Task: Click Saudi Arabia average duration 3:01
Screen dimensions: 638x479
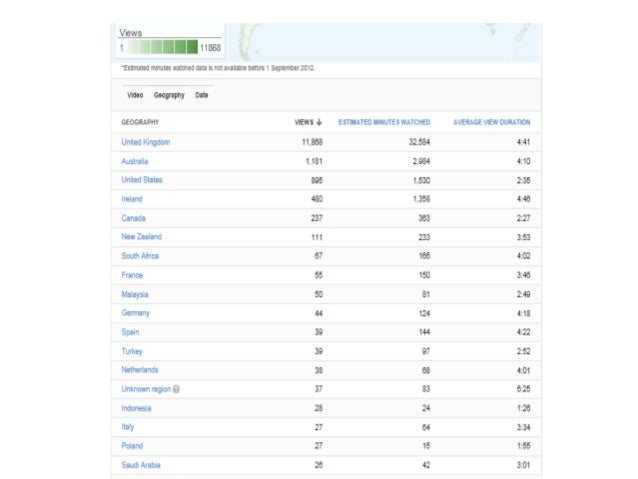Action: click(524, 465)
